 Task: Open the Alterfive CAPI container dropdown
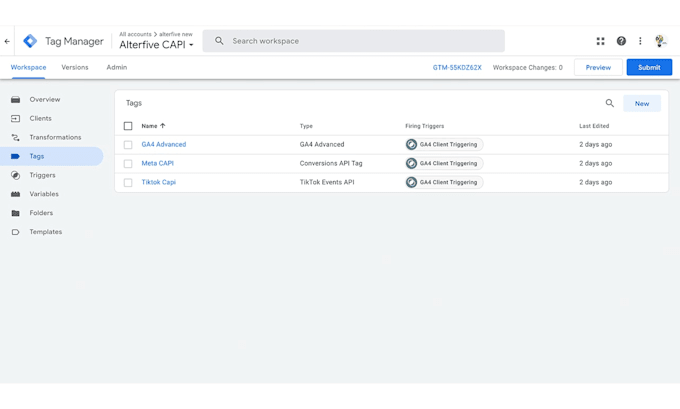tap(157, 45)
